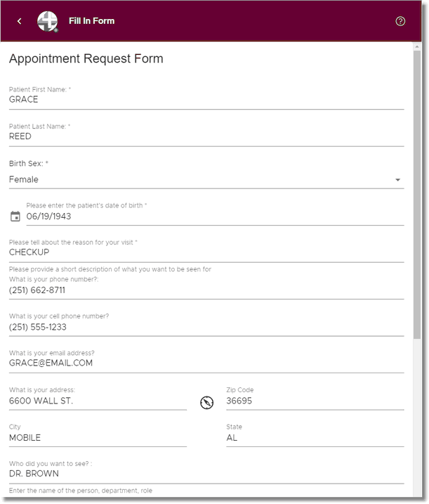Click the vertical scrollbar thumb

point(417,195)
